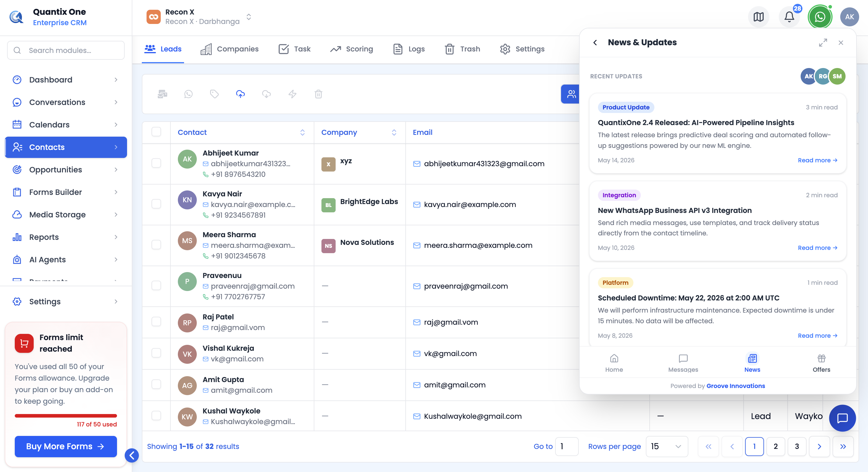Collapse the sidebar with the round arrow button
This screenshot has width=868, height=472.
132,455
